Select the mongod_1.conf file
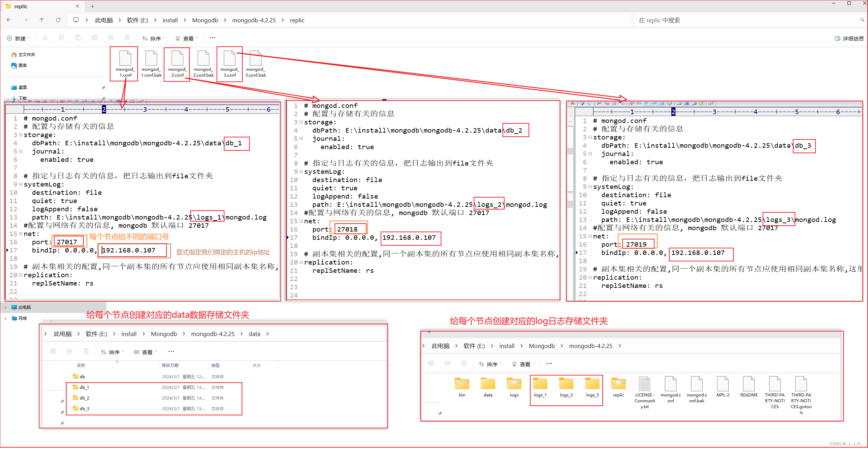Image resolution: width=868 pixels, height=449 pixels. click(125, 64)
